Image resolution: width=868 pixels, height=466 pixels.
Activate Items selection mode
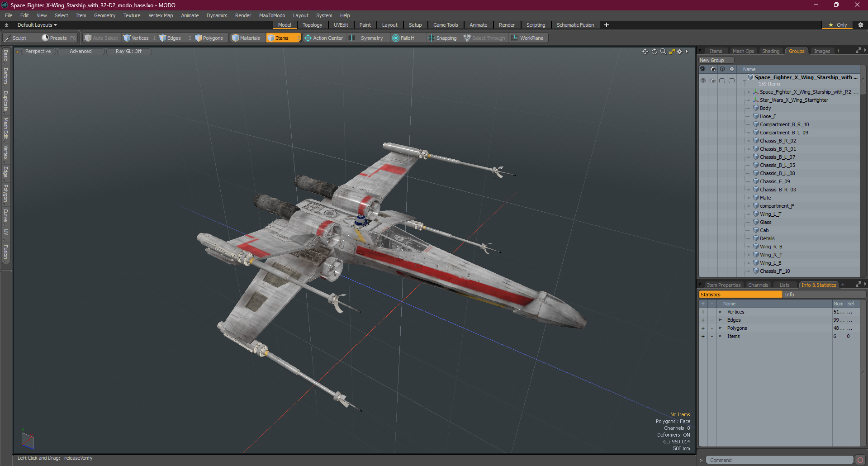coord(283,38)
